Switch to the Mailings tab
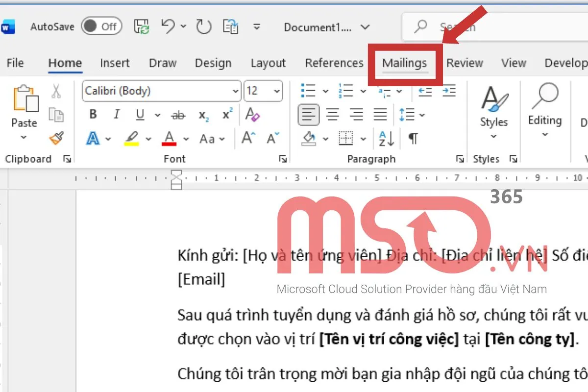Image resolution: width=588 pixels, height=392 pixels. pyautogui.click(x=405, y=63)
